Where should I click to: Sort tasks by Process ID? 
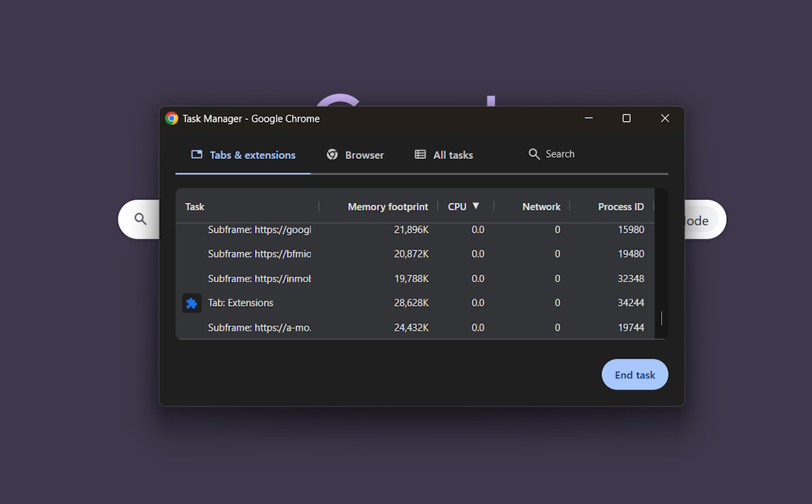coord(621,206)
